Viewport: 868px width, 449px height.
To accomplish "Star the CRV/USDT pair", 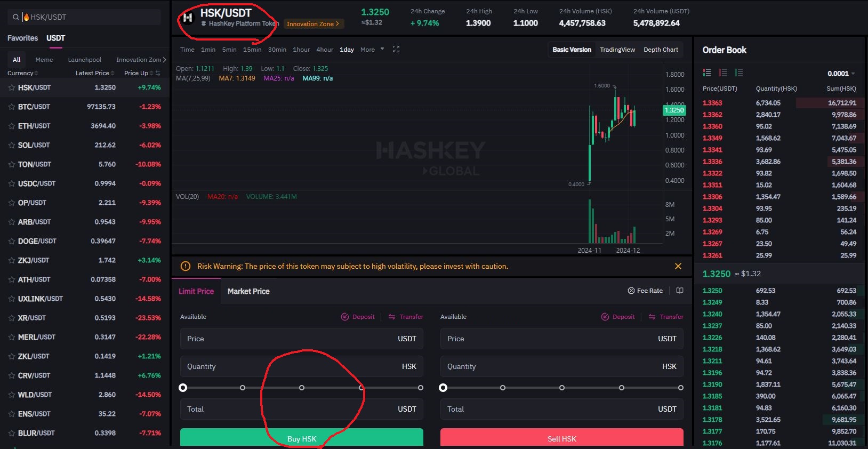I will (x=11, y=375).
